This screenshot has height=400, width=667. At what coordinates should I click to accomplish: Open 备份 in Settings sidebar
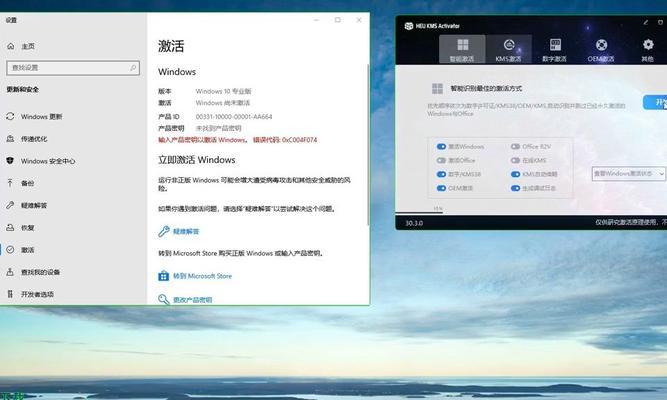coord(27,183)
